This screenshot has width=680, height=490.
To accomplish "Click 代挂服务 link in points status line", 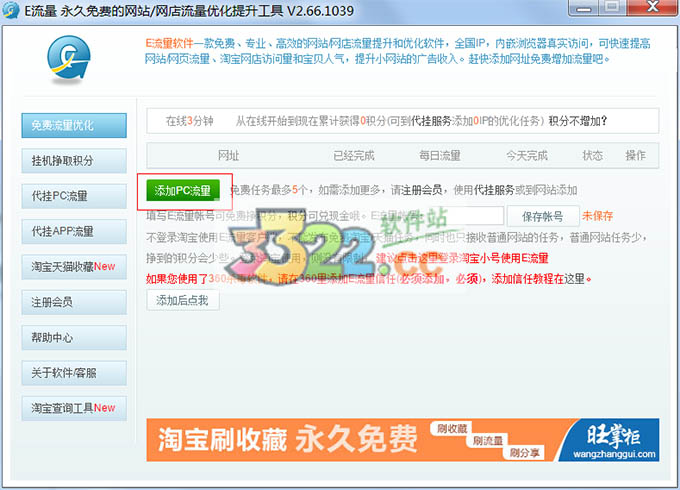I will coord(431,121).
